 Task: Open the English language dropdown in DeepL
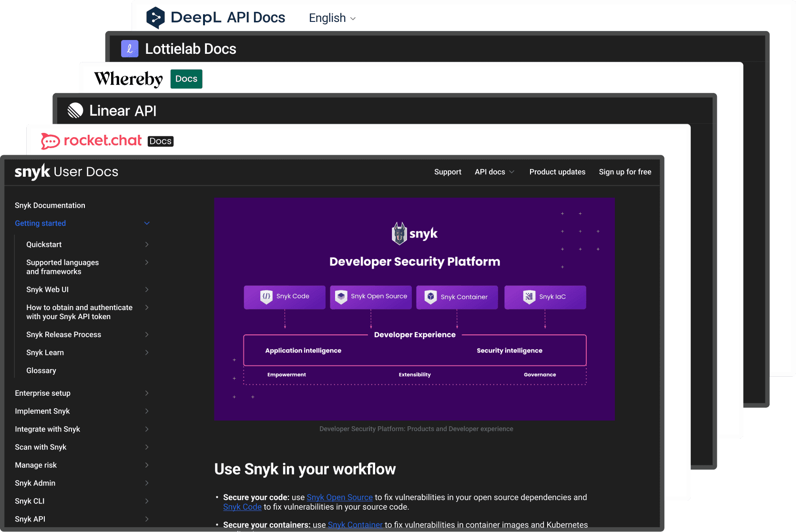332,18
